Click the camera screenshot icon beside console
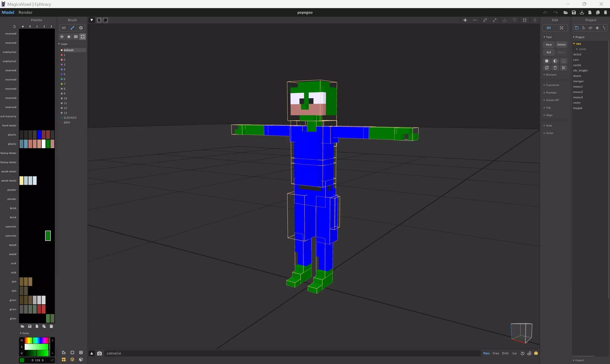610x364 pixels. [99, 353]
